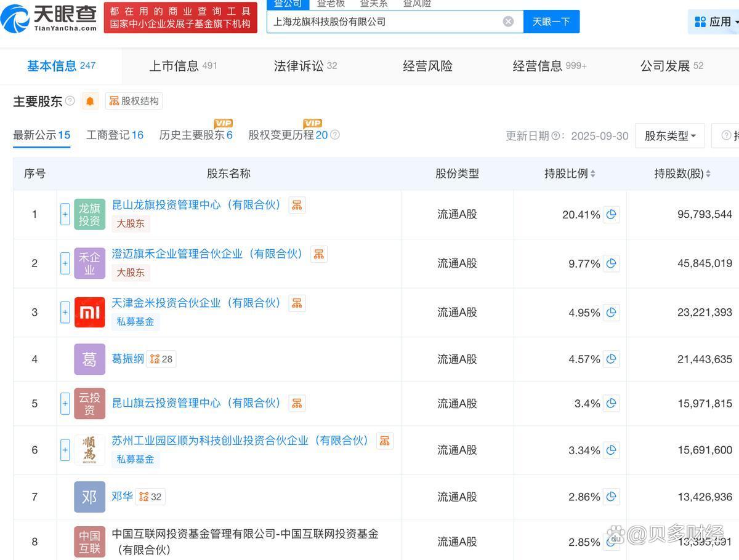
Task: Open the 应用 dropdown menu
Action: point(714,22)
